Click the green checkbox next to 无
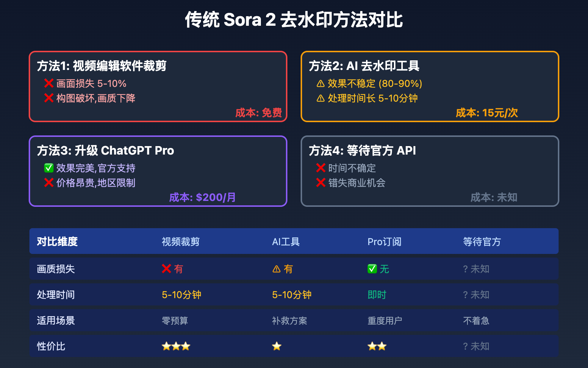588x368 pixels. tap(372, 269)
